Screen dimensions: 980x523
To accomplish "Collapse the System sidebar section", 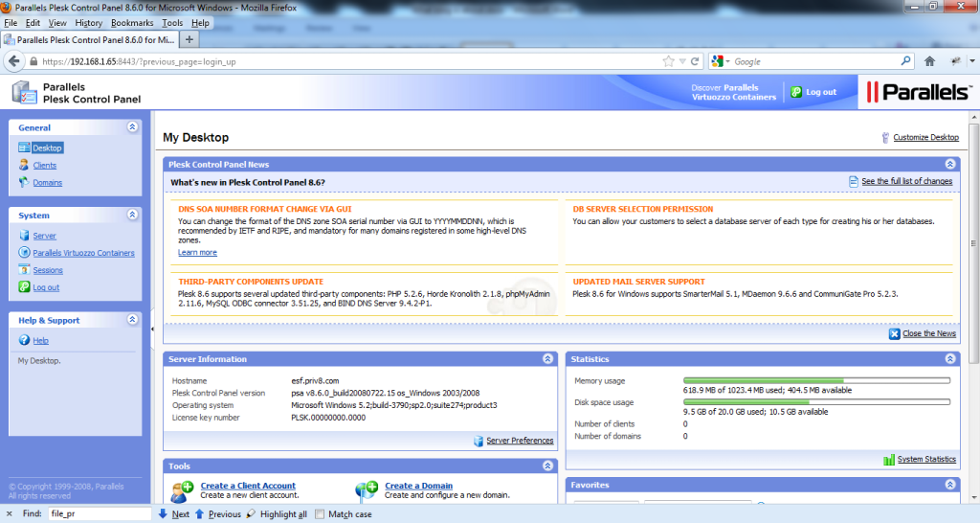I will [x=132, y=215].
